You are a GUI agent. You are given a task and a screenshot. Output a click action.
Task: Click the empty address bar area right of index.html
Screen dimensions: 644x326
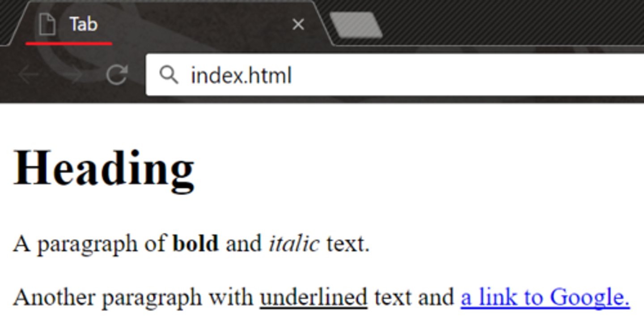click(x=467, y=75)
